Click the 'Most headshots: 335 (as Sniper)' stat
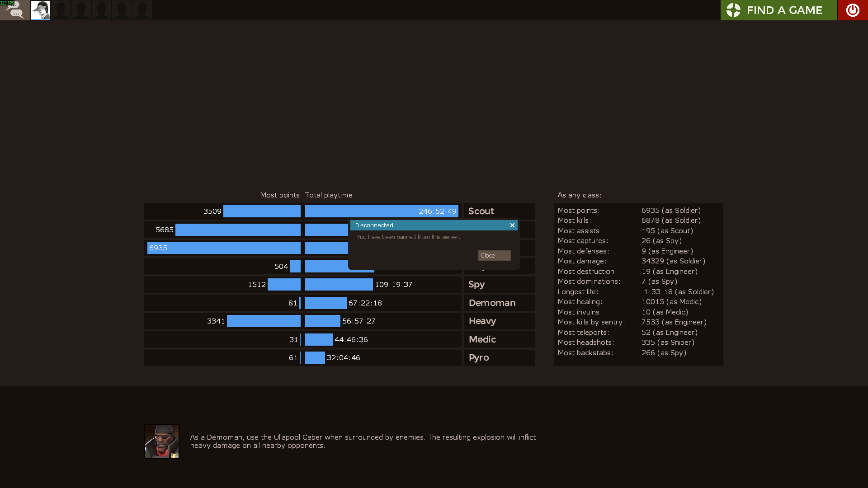Viewport: 868px width, 488px height. click(x=626, y=343)
